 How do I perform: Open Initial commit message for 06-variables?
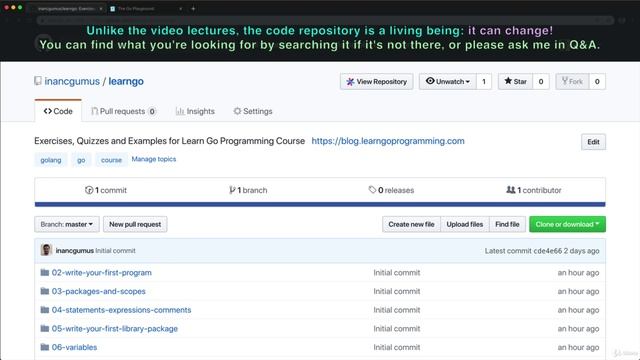click(x=397, y=347)
